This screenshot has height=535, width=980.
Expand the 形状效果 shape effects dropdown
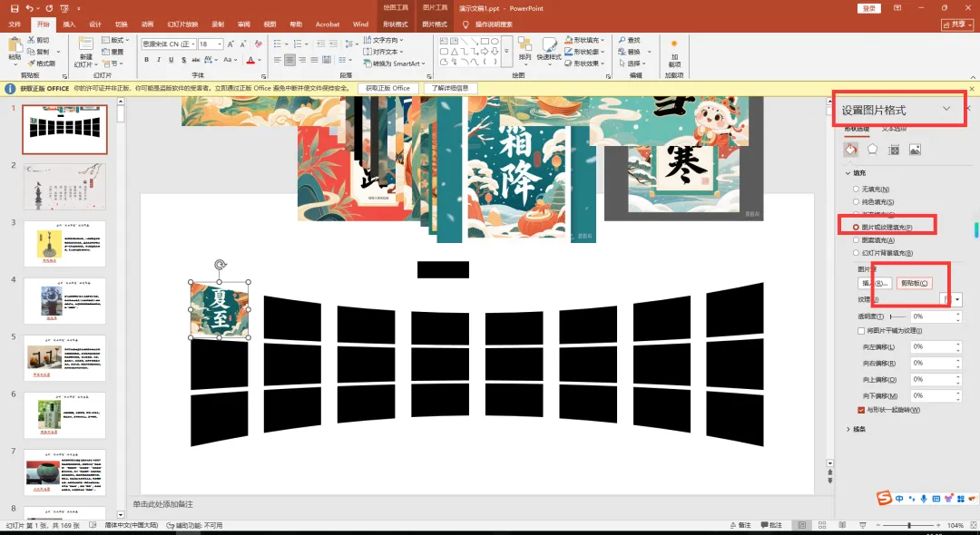coord(603,63)
